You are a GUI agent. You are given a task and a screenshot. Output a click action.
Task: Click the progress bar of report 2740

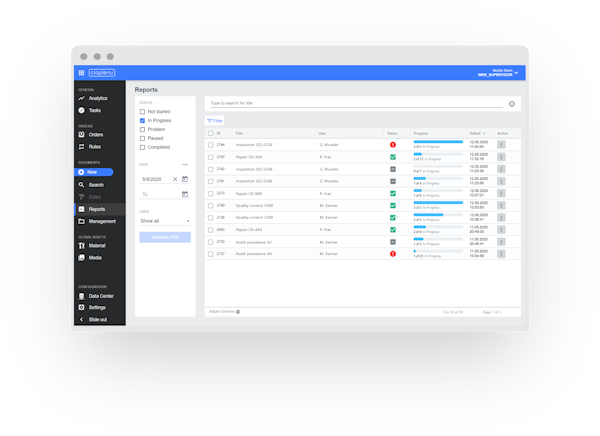[x=438, y=202]
